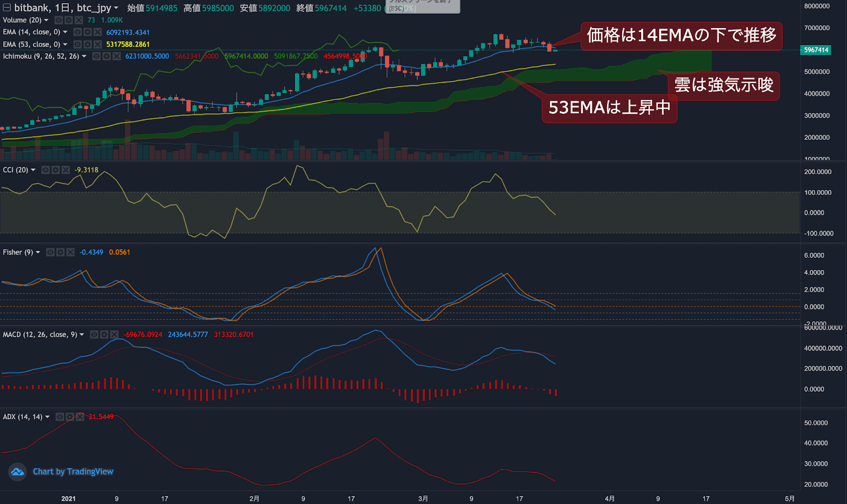Remove the Fisher (9) indicator

pyautogui.click(x=70, y=252)
